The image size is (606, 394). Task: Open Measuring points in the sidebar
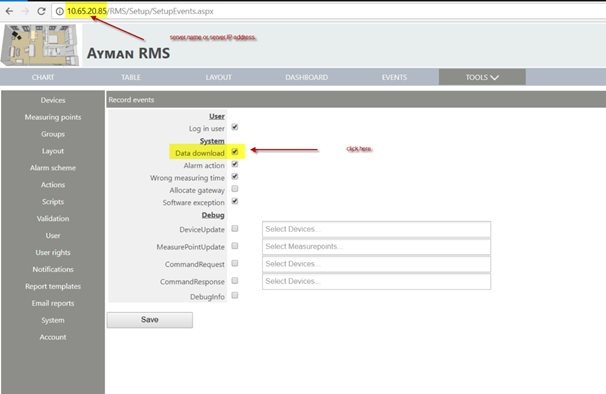[x=53, y=117]
